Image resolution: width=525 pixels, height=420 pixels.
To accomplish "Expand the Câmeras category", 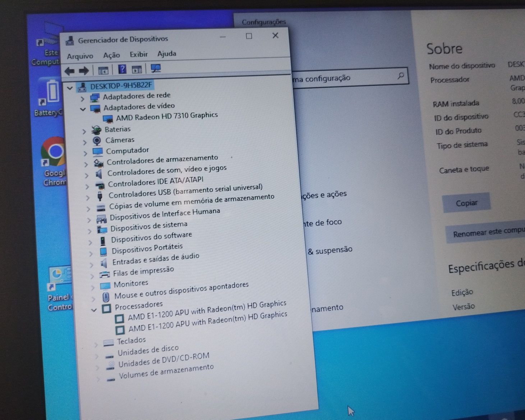I will coord(85,142).
